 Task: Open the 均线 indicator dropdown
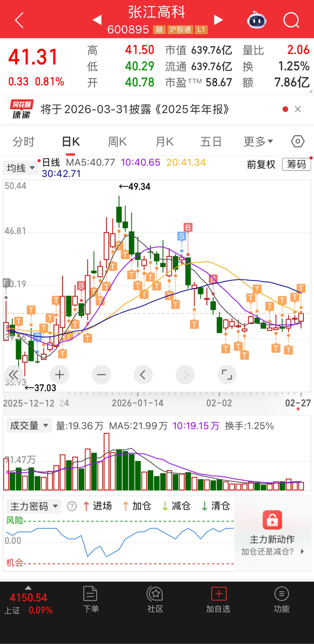[x=20, y=168]
